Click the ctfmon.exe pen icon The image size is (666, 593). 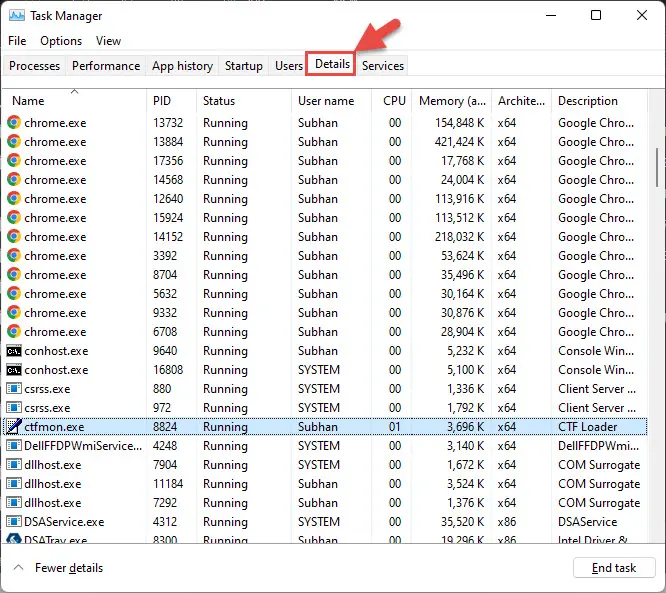pos(14,426)
